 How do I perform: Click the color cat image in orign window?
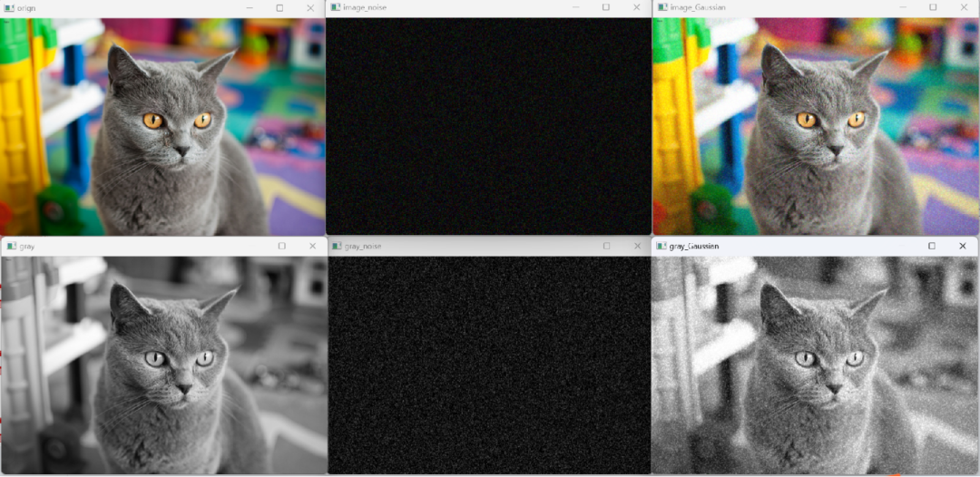(x=162, y=127)
